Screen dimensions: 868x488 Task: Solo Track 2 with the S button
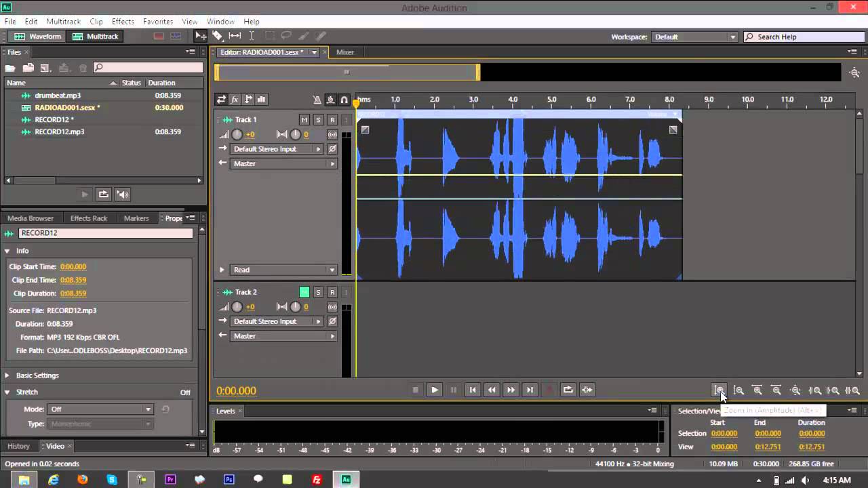click(318, 292)
